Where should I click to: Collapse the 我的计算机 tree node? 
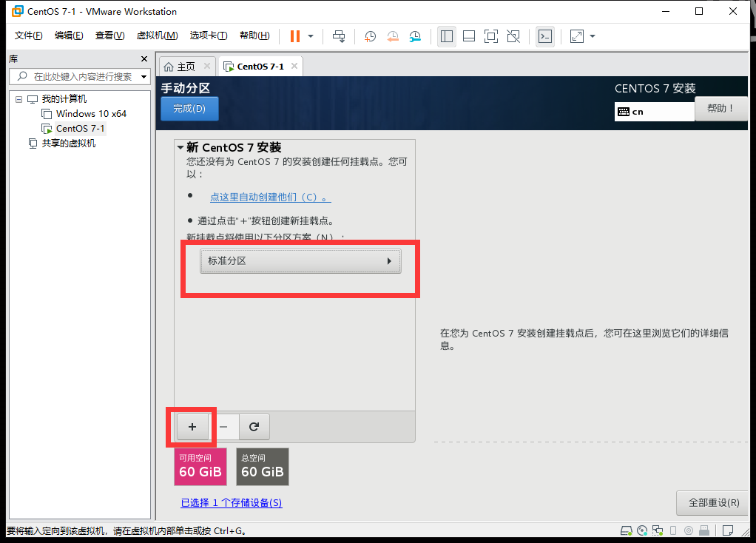pyautogui.click(x=18, y=99)
